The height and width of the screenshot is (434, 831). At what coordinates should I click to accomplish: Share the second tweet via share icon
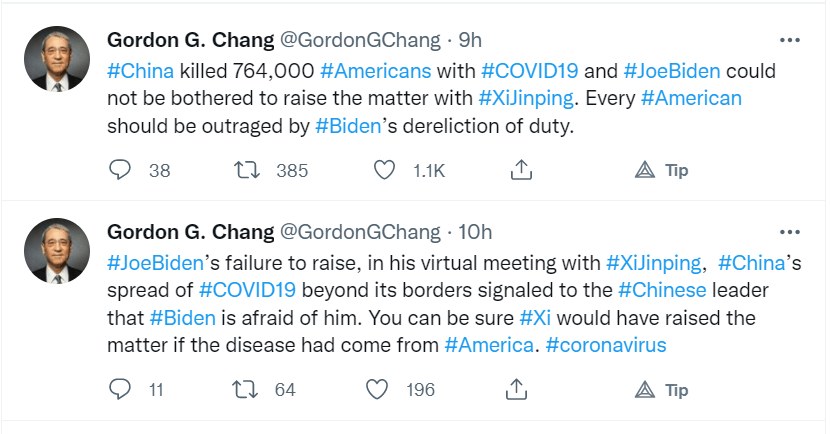coord(517,389)
